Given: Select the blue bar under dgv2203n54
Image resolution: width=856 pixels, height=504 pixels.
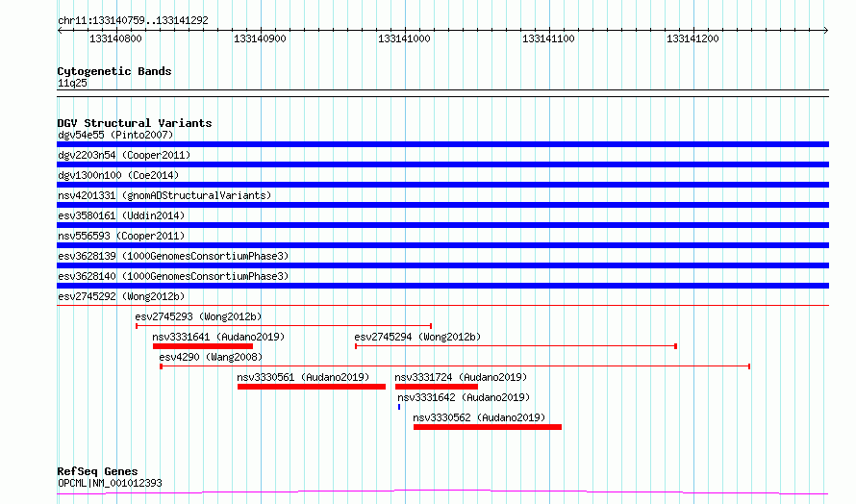Looking at the screenshot, I should (x=442, y=164).
